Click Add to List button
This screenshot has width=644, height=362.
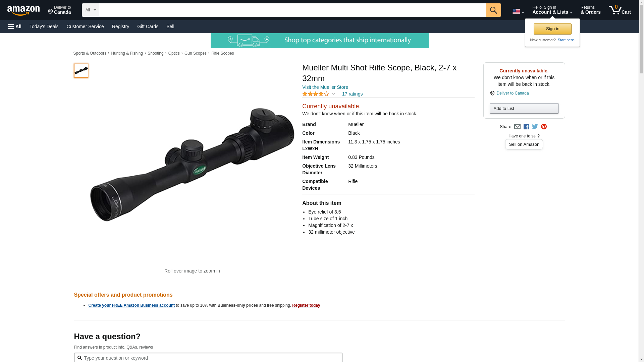524,108
